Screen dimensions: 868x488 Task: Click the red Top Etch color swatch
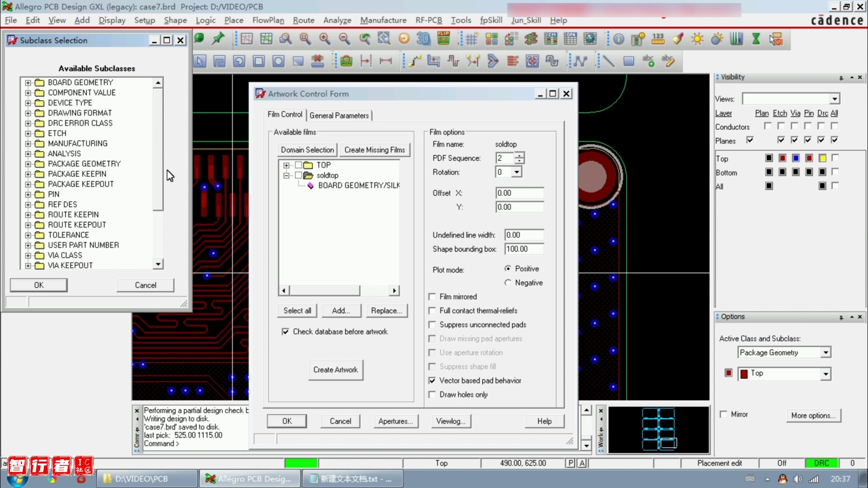[x=782, y=158]
